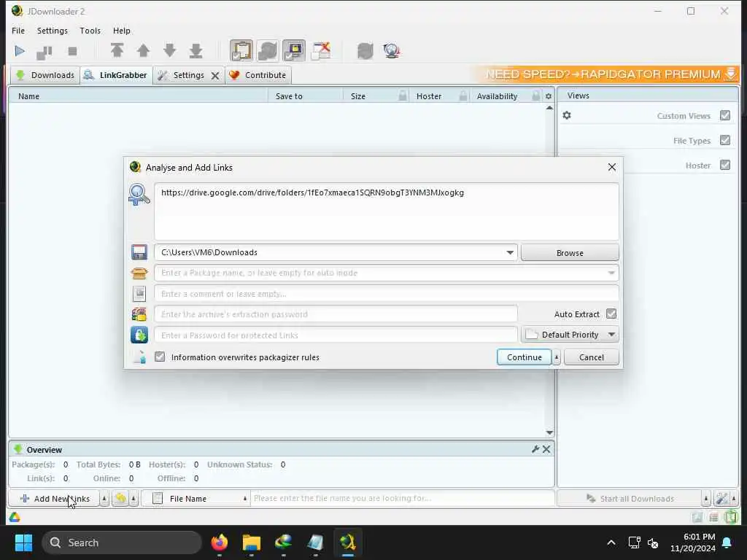Click Start all Downloads button
This screenshot has width=747, height=560.
[630, 499]
